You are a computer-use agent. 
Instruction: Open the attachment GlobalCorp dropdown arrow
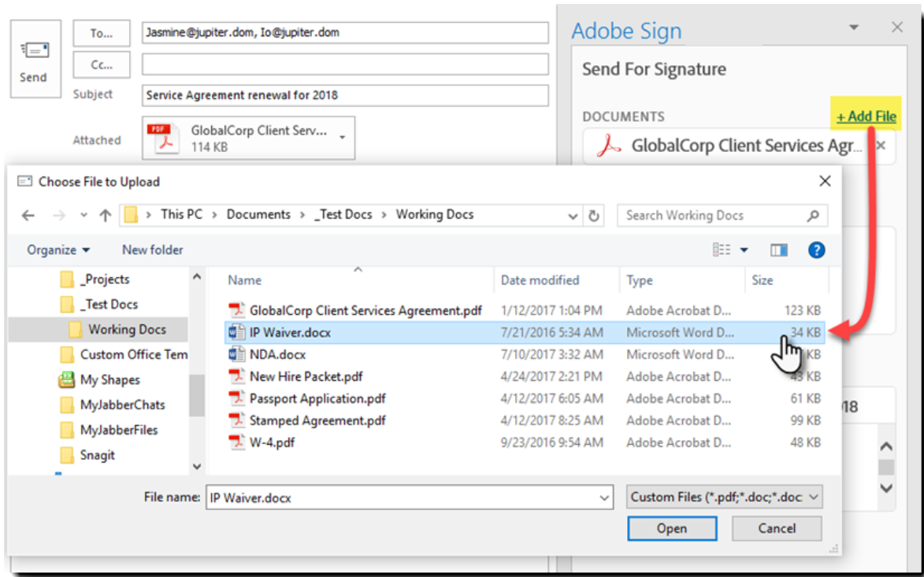[x=343, y=138]
